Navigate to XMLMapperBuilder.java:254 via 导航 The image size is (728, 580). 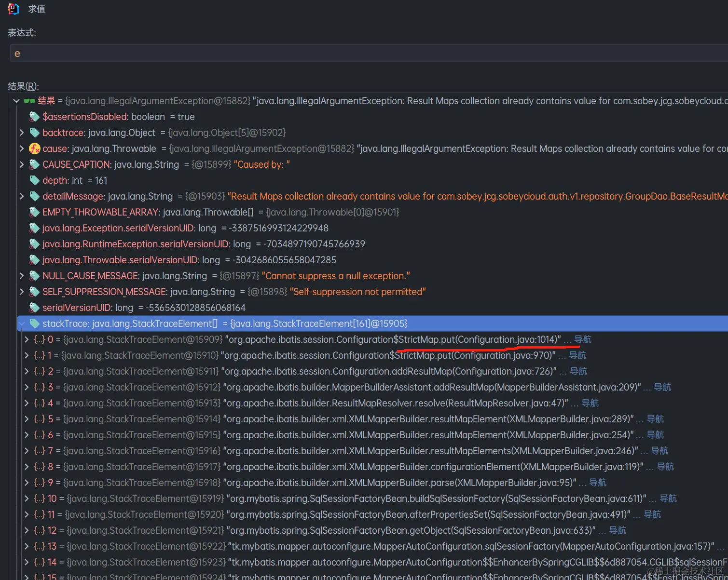(655, 435)
